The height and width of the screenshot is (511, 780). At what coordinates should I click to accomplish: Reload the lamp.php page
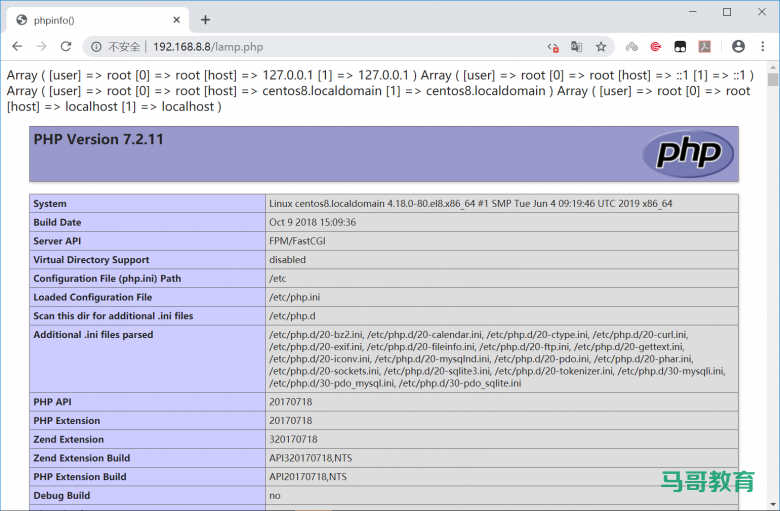click(66, 46)
